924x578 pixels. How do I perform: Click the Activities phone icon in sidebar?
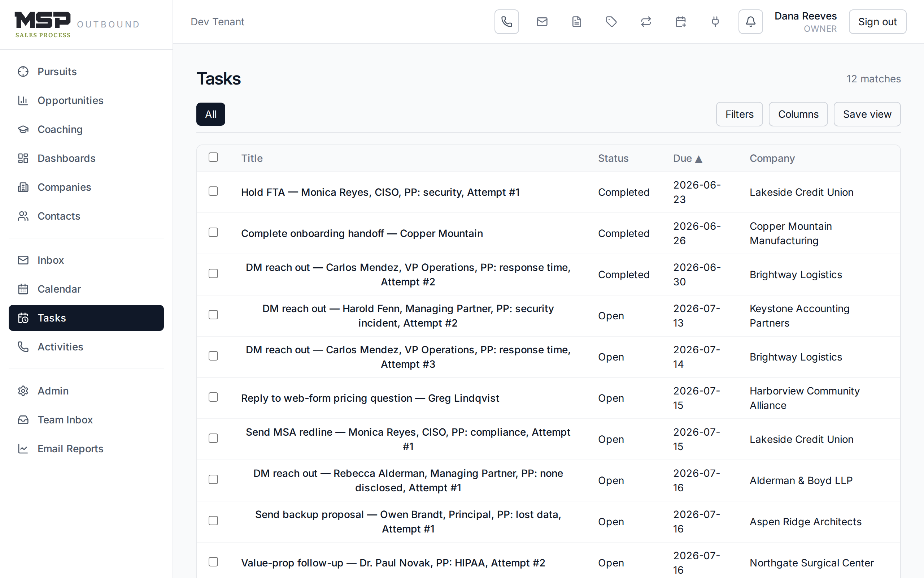click(23, 347)
